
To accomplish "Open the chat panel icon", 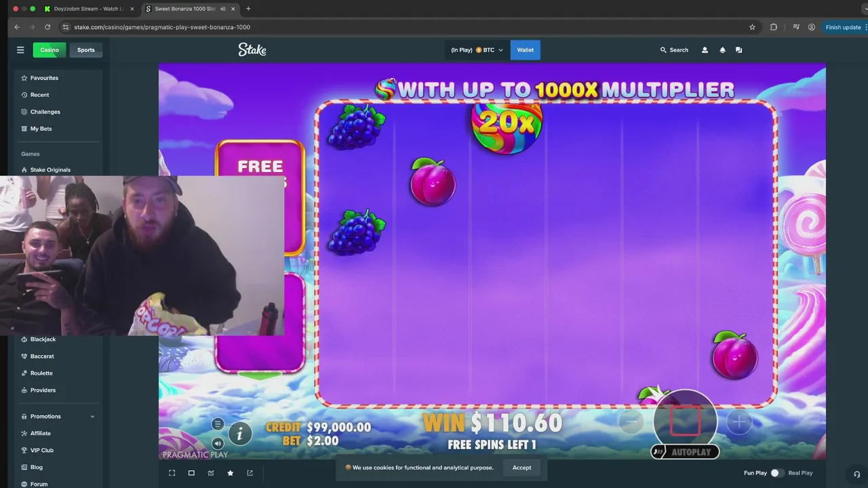I will pyautogui.click(x=739, y=49).
